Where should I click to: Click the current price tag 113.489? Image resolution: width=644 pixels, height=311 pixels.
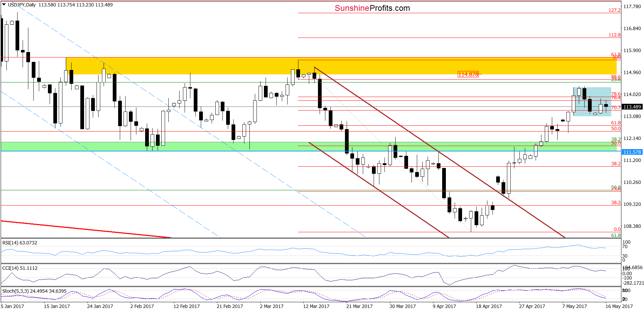632,107
